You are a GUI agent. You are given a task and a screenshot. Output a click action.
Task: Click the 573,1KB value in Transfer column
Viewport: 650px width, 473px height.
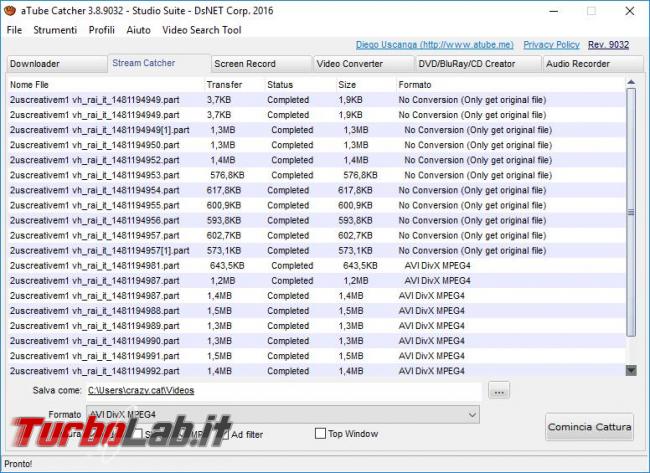pos(224,250)
